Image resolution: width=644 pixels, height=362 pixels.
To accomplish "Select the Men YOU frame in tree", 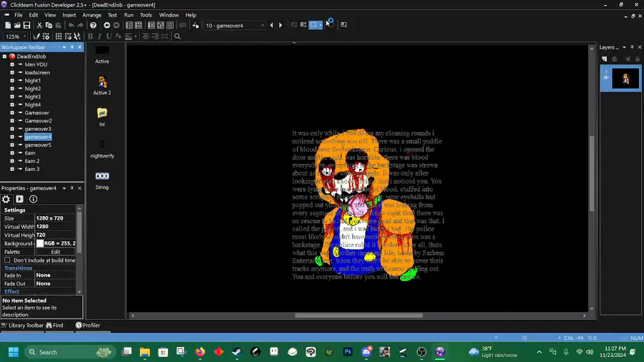I will pyautogui.click(x=36, y=64).
